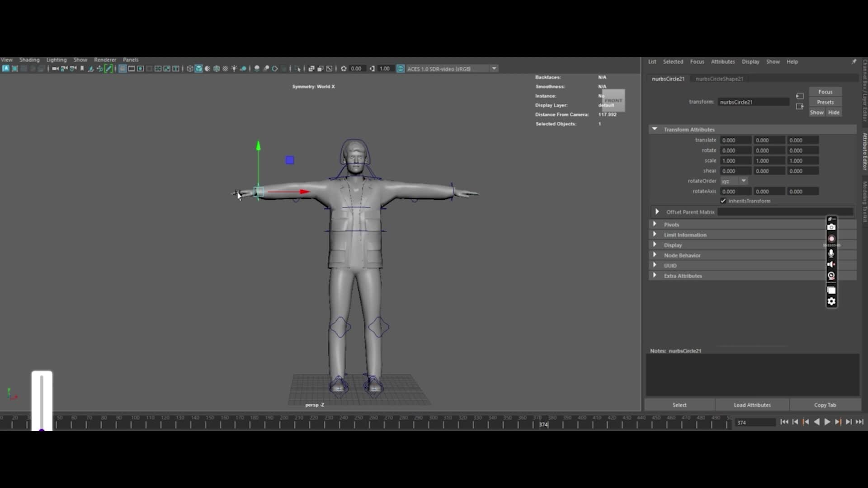Click the Load Attributes button
Screen dimensions: 868x488
pyautogui.click(x=752, y=405)
